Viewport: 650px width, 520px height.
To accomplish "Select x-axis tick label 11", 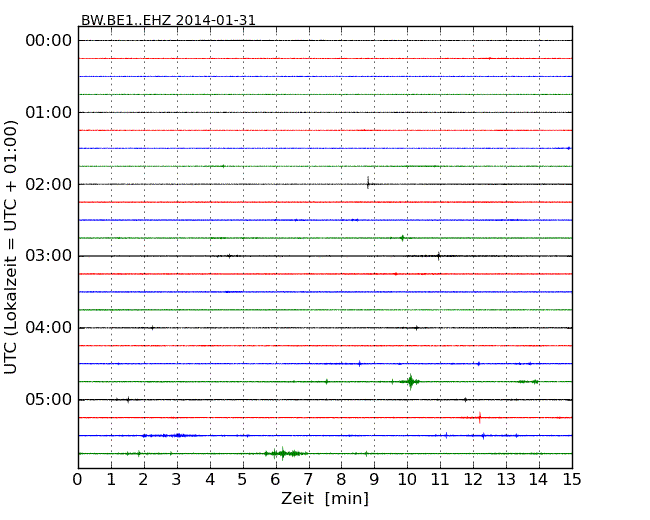I will [x=440, y=480].
